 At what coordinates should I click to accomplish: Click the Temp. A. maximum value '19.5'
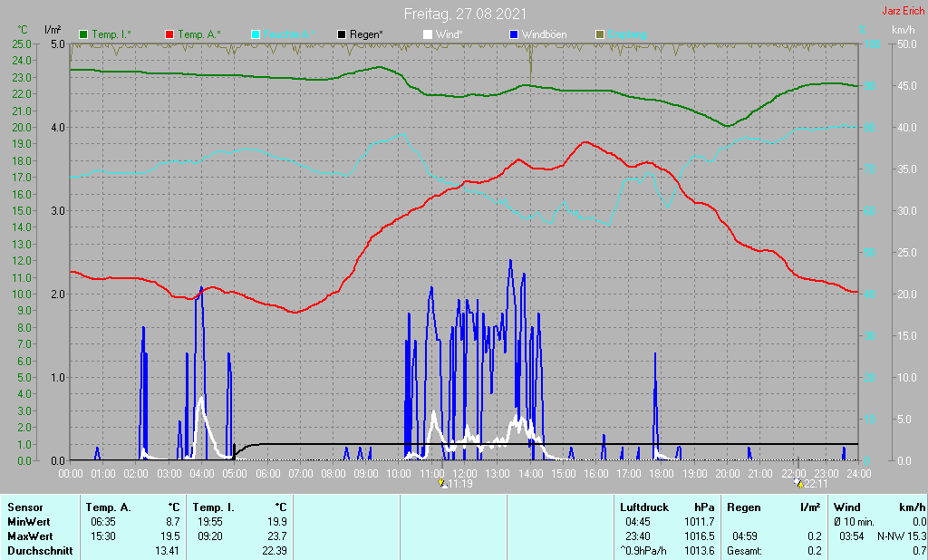[170, 536]
